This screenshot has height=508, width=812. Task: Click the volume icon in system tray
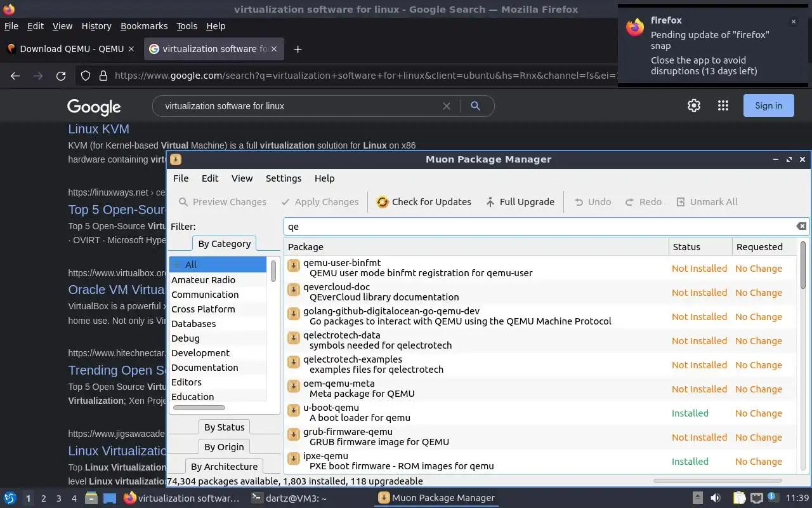[x=715, y=498]
